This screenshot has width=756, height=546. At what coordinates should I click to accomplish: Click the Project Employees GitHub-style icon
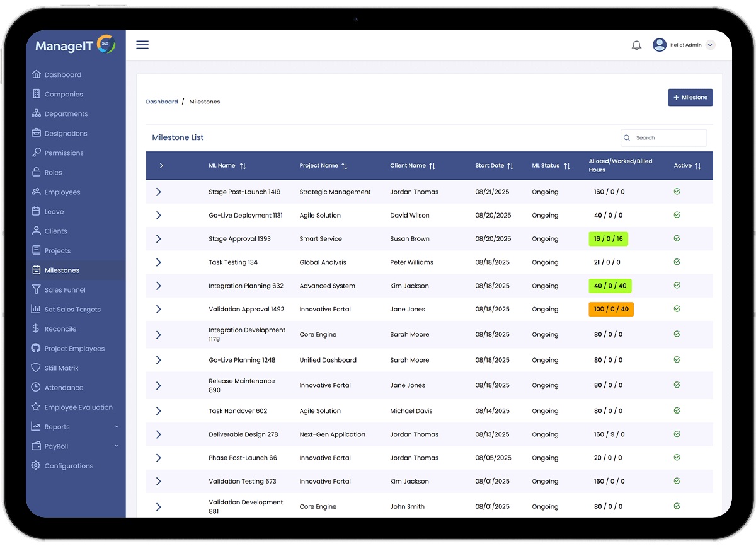(x=37, y=348)
